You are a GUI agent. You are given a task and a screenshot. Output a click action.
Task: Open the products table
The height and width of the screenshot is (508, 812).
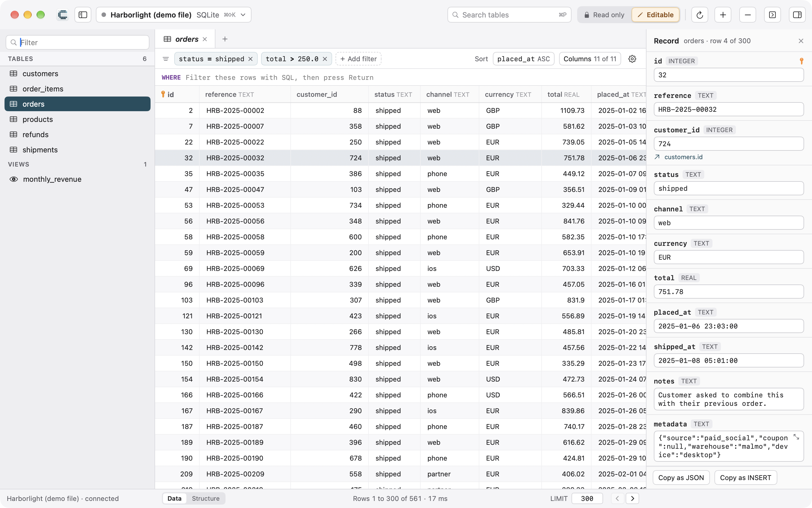pyautogui.click(x=78, y=119)
